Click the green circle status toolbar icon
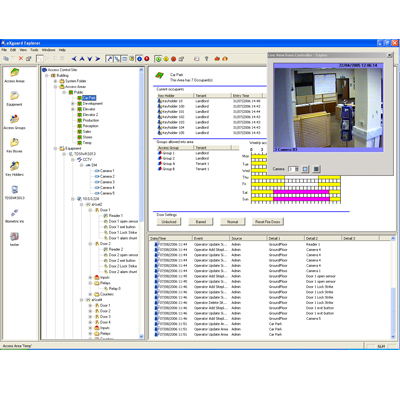The height and width of the screenshot is (400, 400). tap(158, 59)
